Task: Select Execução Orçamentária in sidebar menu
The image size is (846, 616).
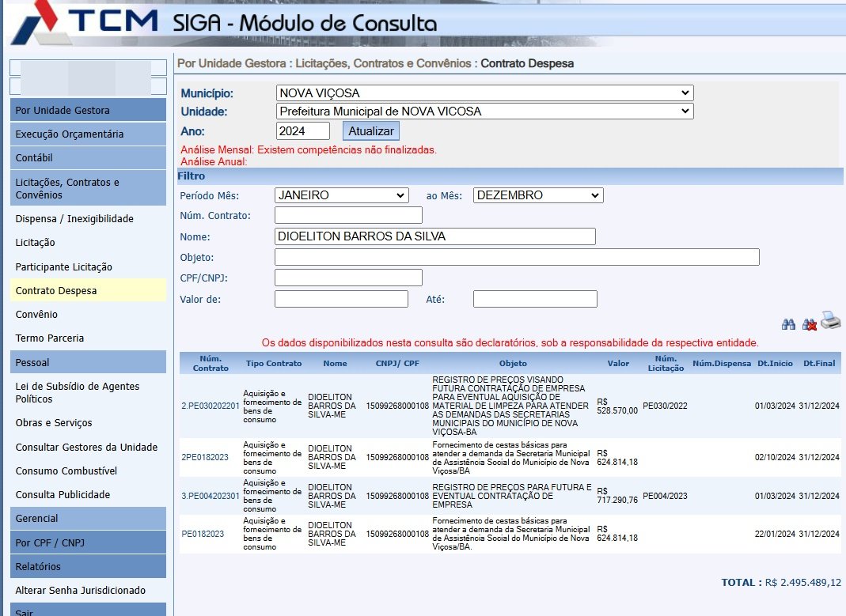Action: [x=70, y=134]
